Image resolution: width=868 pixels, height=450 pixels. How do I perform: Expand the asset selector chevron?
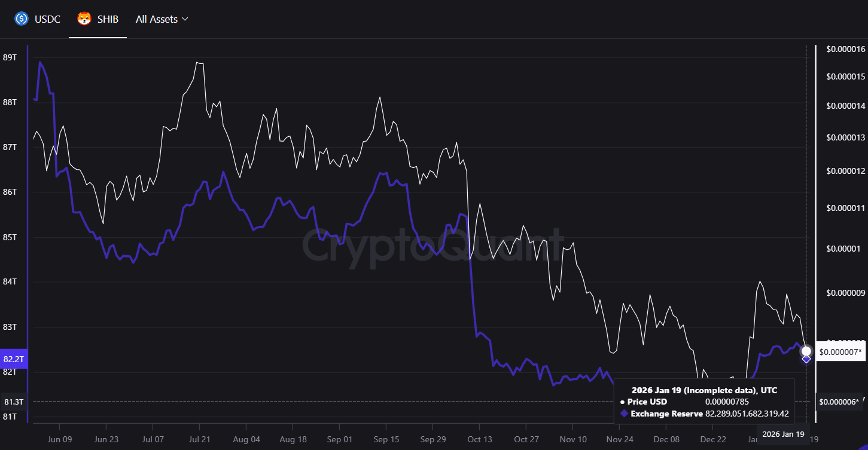pyautogui.click(x=185, y=19)
